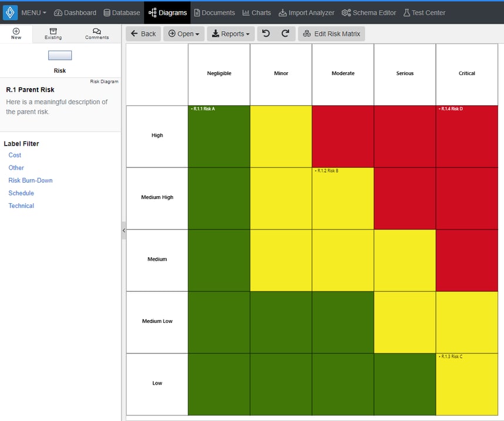This screenshot has width=504, height=421.
Task: Click the application logo in the top-left corner
Action: [x=9, y=12]
